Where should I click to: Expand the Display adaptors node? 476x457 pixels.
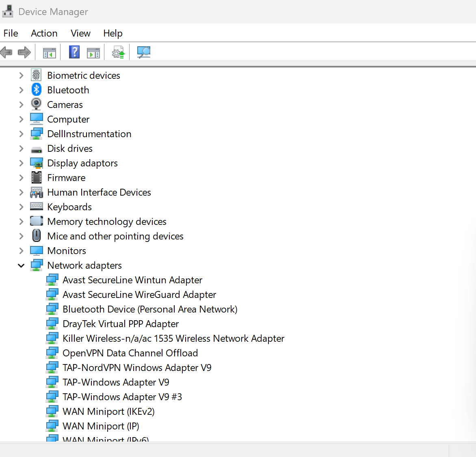[x=21, y=163]
